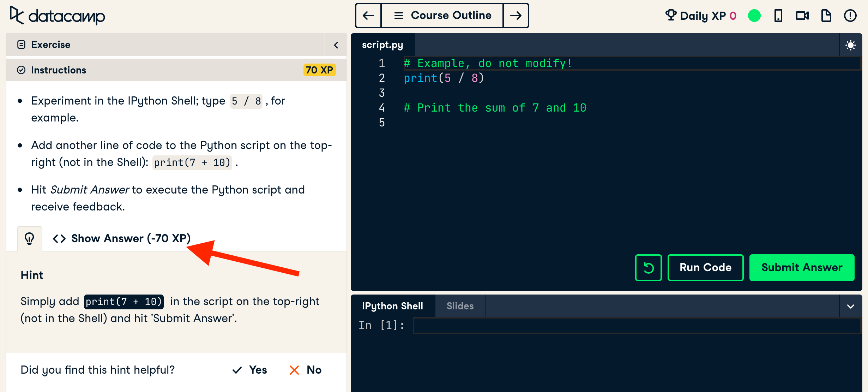Open the Course Outline menu

442,16
